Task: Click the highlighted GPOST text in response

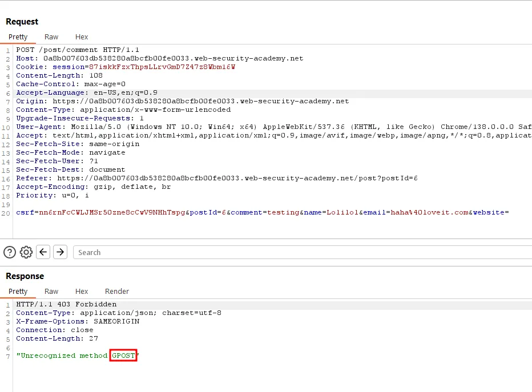Action: point(124,355)
